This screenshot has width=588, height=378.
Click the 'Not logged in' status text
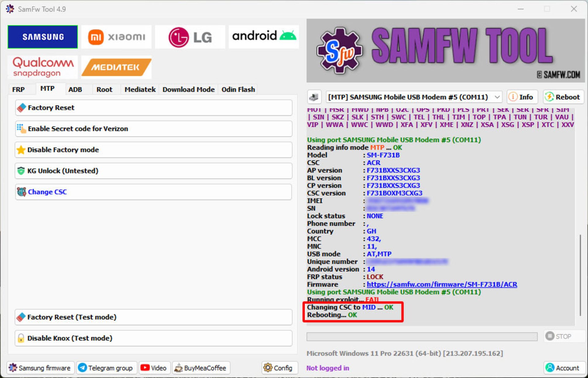(328, 368)
